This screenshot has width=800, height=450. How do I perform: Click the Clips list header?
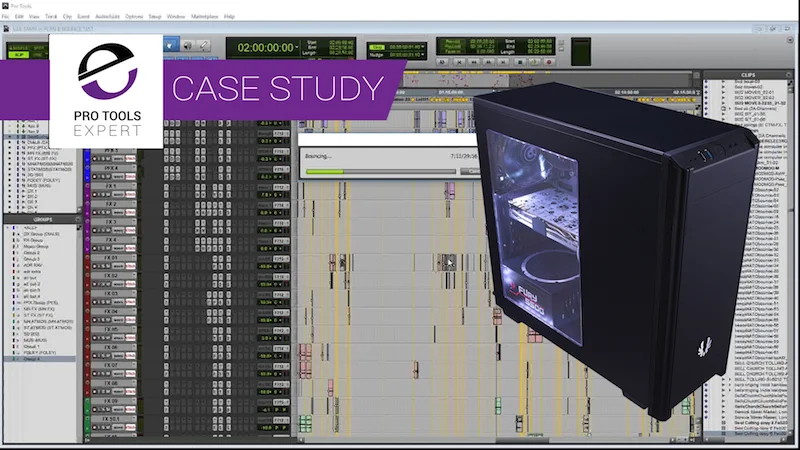748,75
